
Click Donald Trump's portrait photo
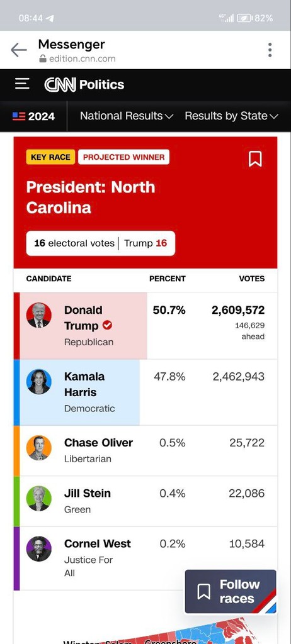click(x=39, y=316)
